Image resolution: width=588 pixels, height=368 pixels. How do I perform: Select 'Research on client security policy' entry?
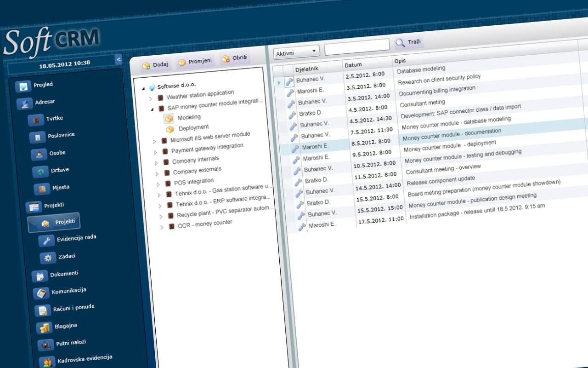(439, 79)
